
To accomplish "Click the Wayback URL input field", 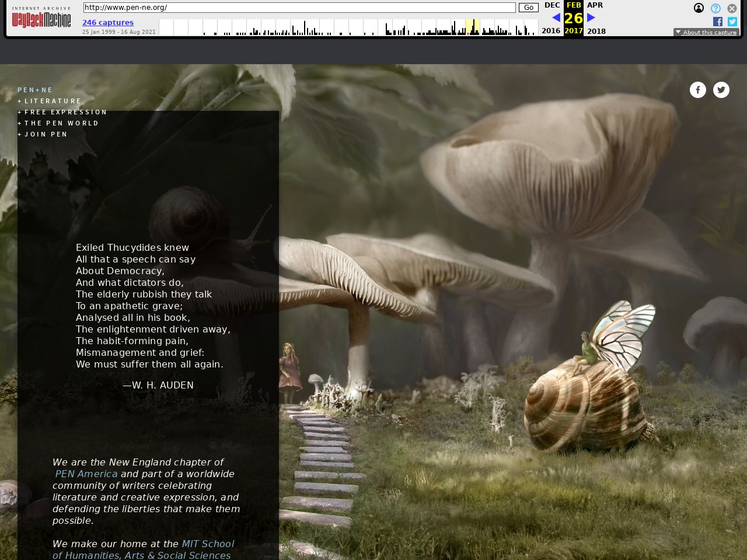I will tap(299, 8).
